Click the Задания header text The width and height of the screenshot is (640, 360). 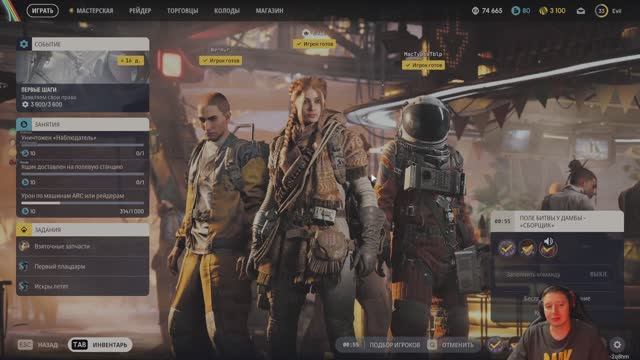pyautogui.click(x=47, y=230)
